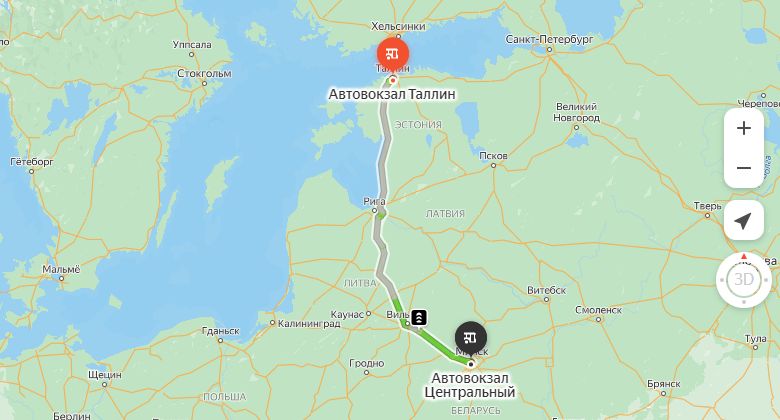Select the red Tallinn bus station marker
780x420 pixels.
coord(393,53)
